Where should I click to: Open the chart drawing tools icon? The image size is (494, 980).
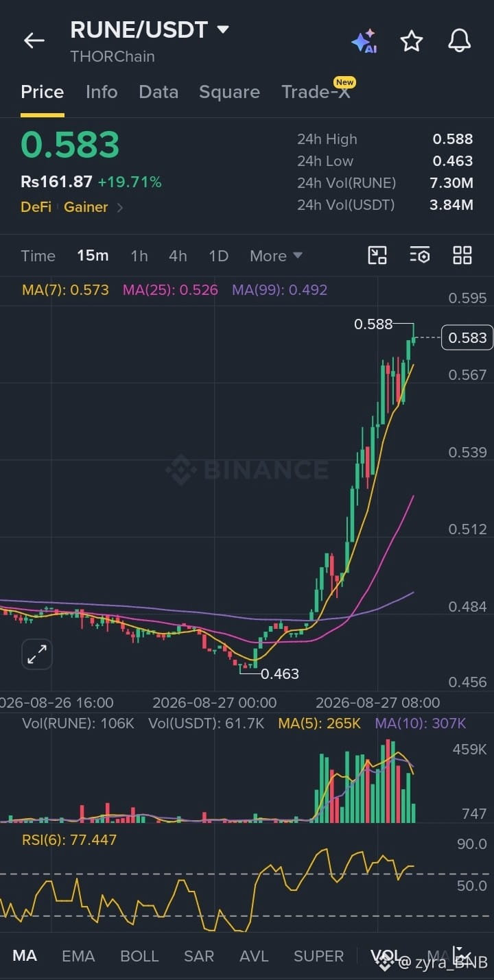[x=377, y=255]
